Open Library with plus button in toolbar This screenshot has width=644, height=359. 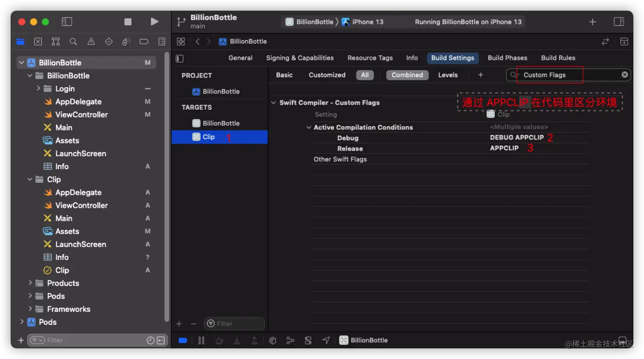pos(592,22)
